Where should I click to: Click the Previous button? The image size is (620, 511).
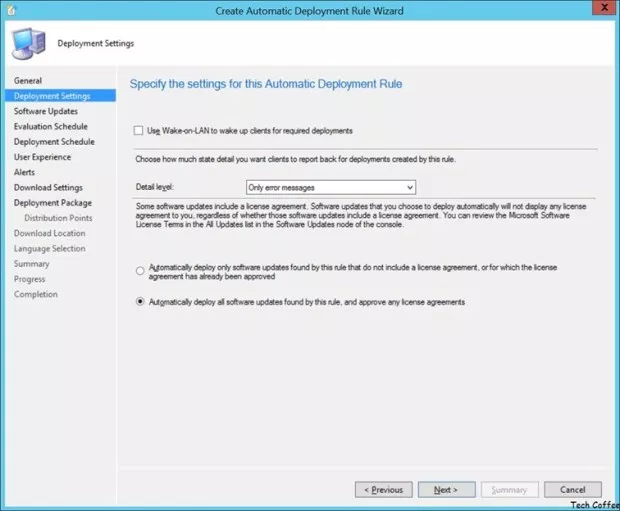(x=383, y=490)
